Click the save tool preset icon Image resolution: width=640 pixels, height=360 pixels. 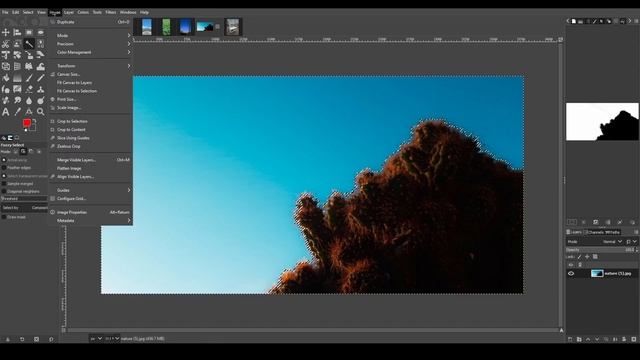click(x=8, y=339)
